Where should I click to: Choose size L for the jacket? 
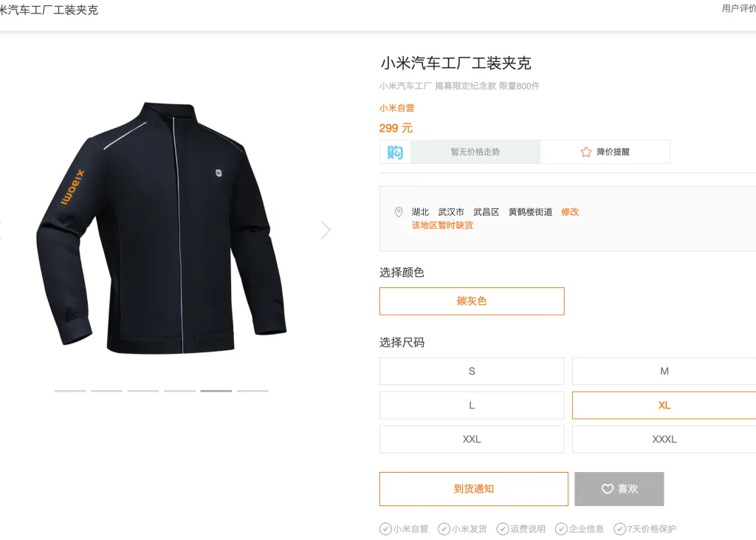(472, 406)
